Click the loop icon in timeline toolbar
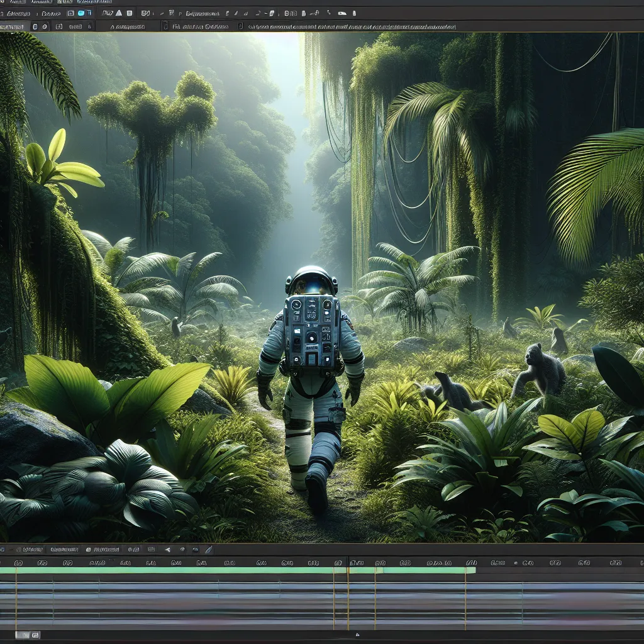644x644 pixels. 182,549
